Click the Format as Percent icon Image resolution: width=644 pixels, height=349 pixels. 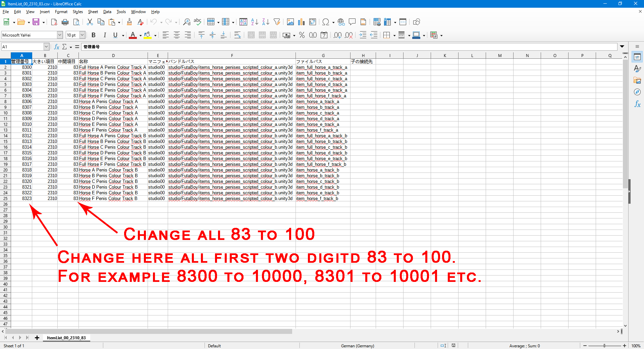302,35
